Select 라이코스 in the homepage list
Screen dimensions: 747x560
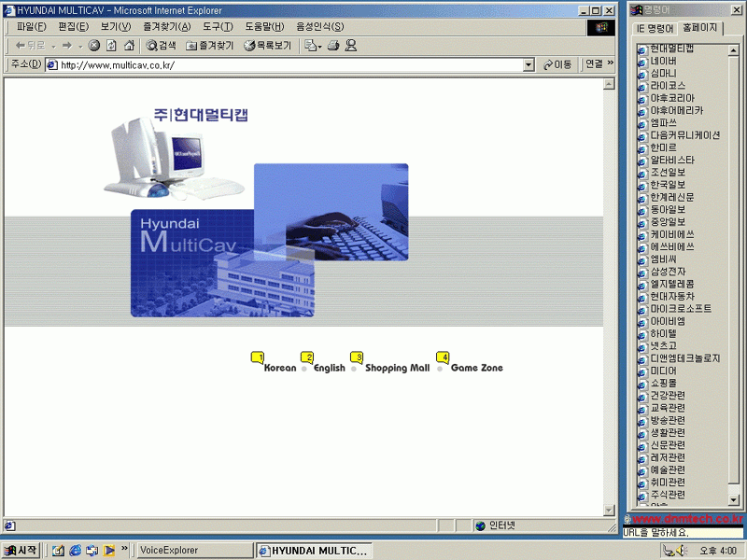coord(668,86)
